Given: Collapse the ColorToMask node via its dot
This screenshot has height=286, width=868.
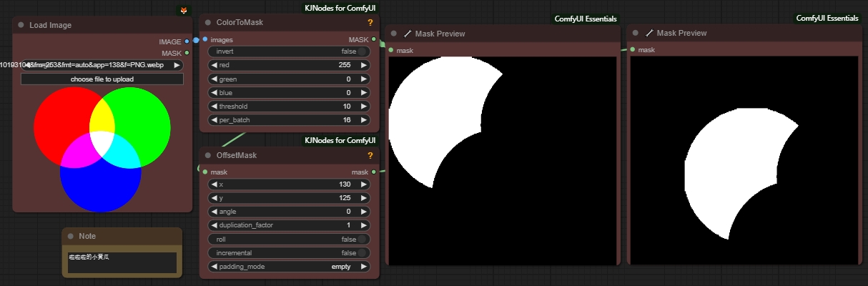Looking at the screenshot, I should 207,22.
